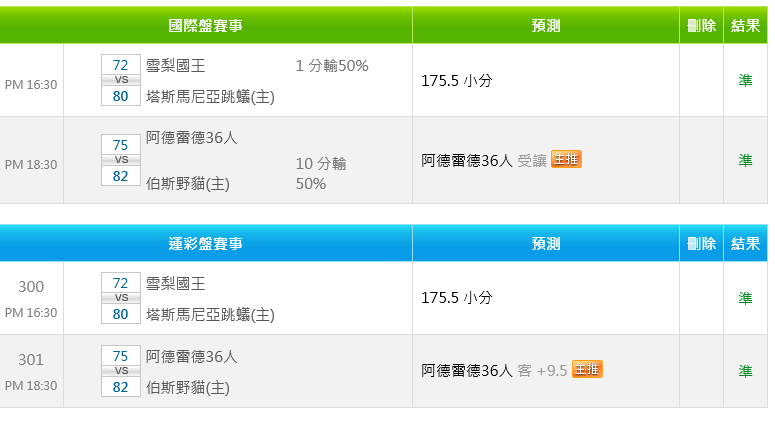Screen dimensions: 775x423
Task: Click the VS badge in game 300
Action: (x=121, y=297)
